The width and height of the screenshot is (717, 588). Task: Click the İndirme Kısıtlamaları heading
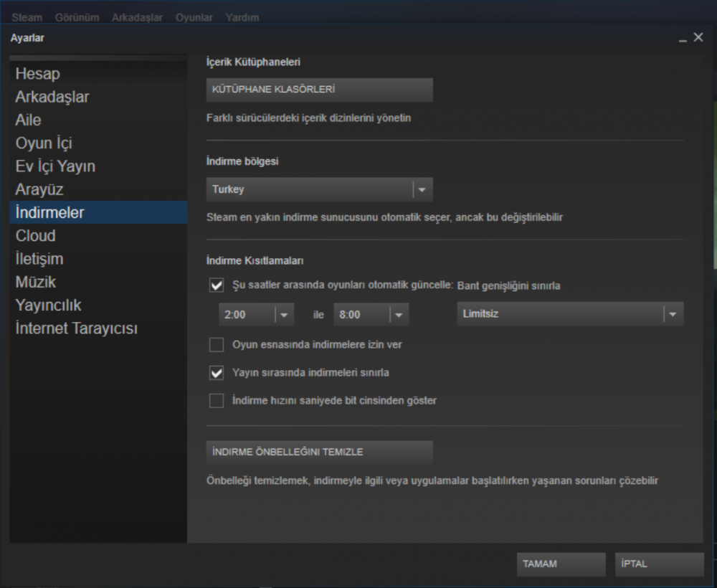pos(255,260)
